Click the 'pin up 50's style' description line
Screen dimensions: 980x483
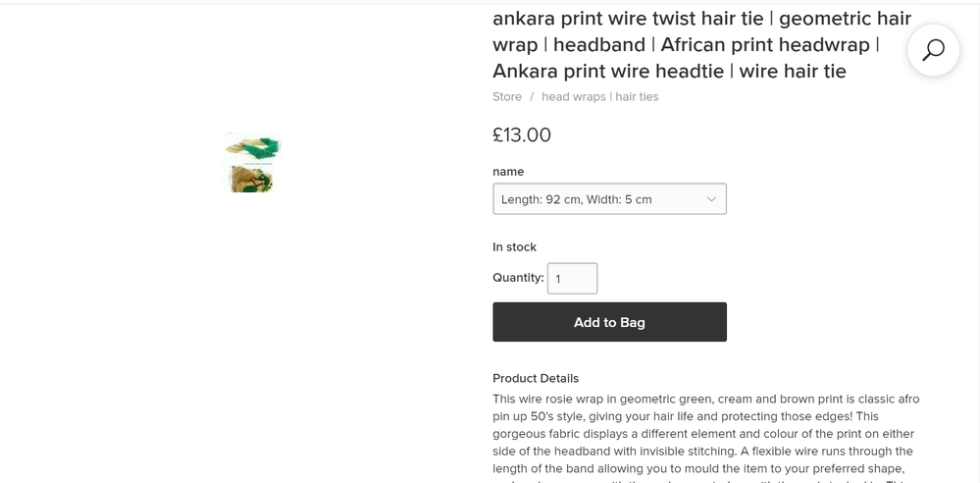click(x=704, y=416)
